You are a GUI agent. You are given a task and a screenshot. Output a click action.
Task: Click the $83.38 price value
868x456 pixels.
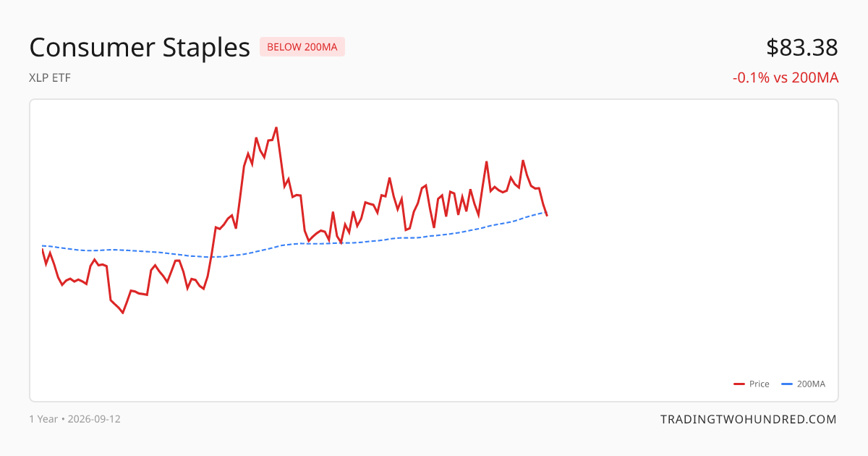pos(802,47)
